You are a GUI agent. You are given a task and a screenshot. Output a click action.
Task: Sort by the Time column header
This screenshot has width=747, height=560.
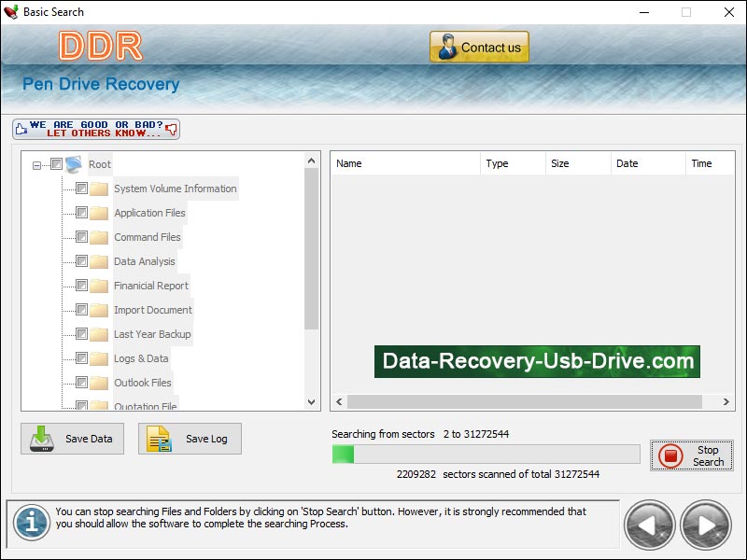click(710, 163)
